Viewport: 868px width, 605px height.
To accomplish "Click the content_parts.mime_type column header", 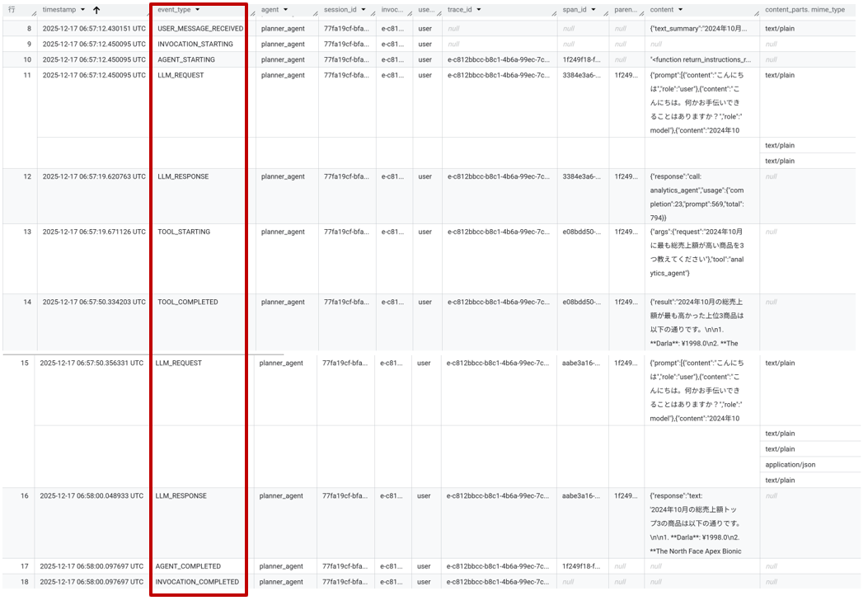I will 806,10.
